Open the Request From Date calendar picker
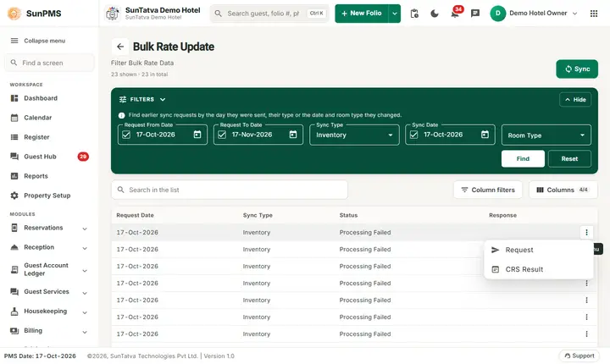This screenshot has height=364, width=610. [x=197, y=135]
